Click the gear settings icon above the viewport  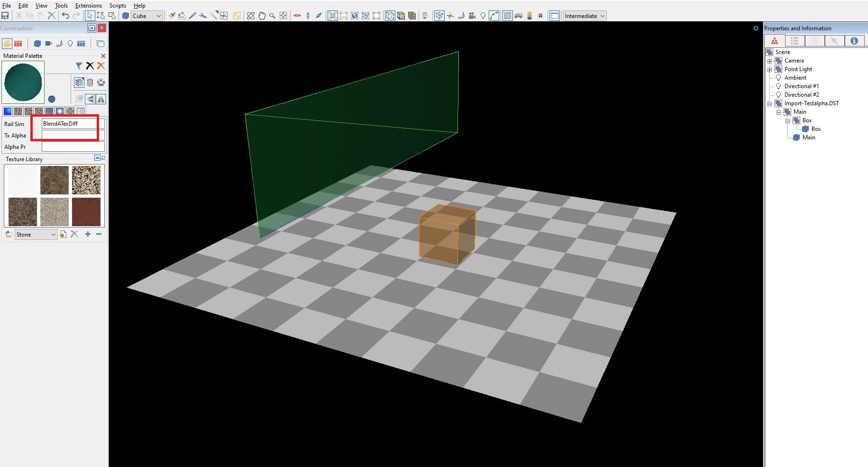point(756,28)
